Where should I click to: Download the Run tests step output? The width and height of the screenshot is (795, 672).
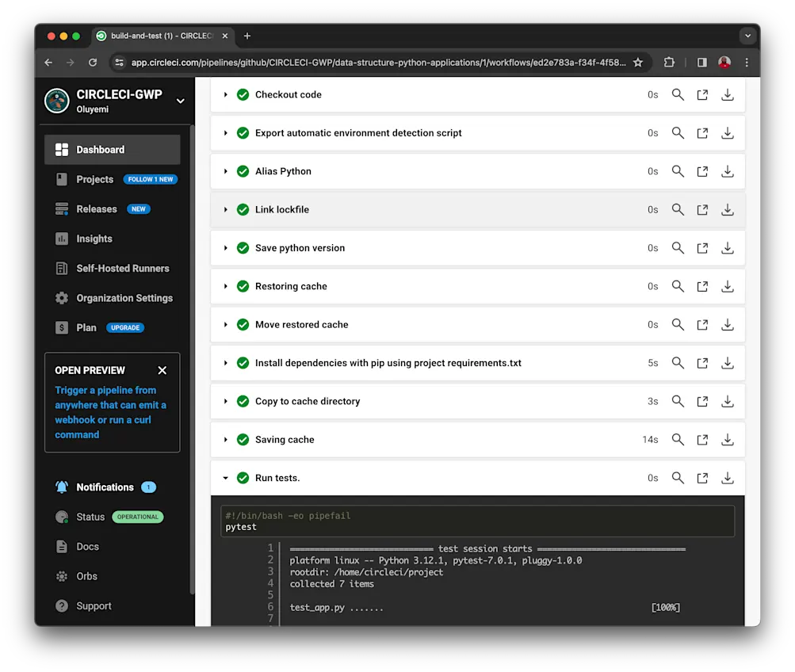pyautogui.click(x=727, y=478)
